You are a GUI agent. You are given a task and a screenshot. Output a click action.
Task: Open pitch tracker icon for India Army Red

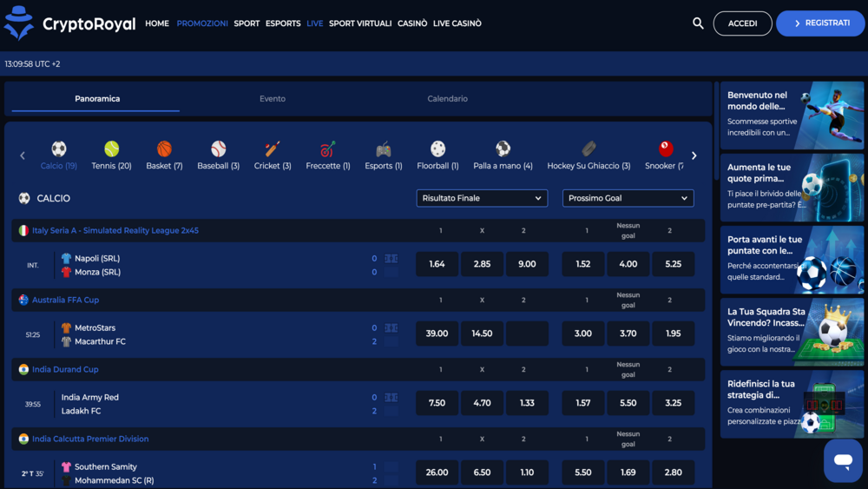point(391,397)
